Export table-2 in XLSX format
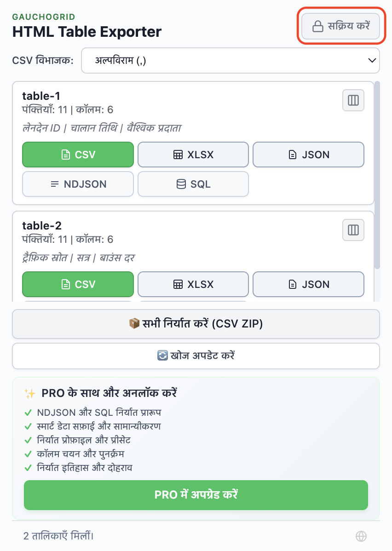Image resolution: width=392 pixels, height=551 pixels. pyautogui.click(x=193, y=284)
